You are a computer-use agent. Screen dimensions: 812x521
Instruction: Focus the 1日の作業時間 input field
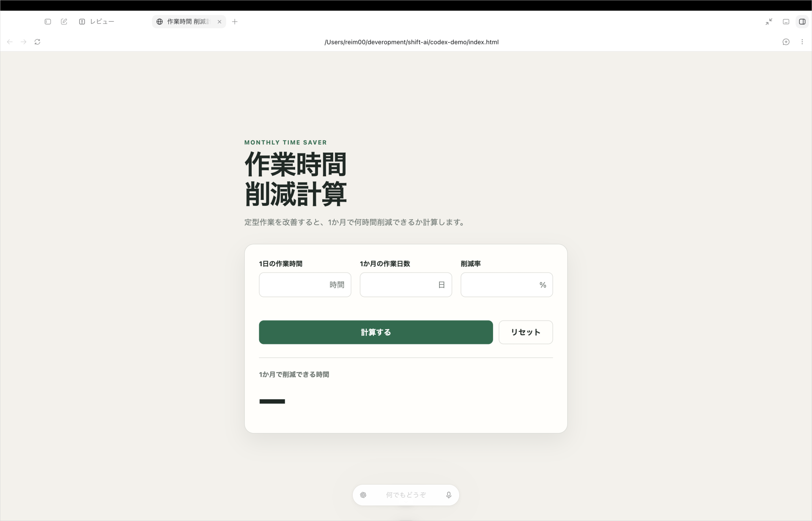coord(305,285)
